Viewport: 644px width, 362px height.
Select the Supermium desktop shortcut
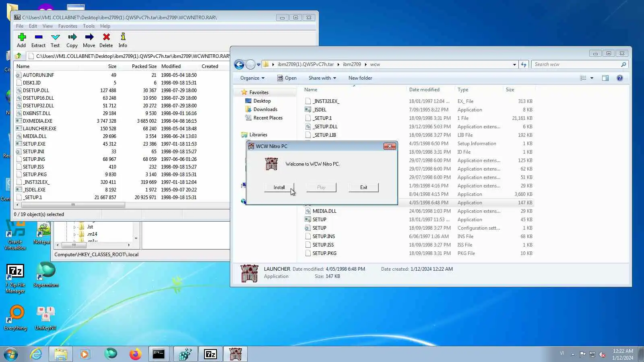tap(46, 275)
